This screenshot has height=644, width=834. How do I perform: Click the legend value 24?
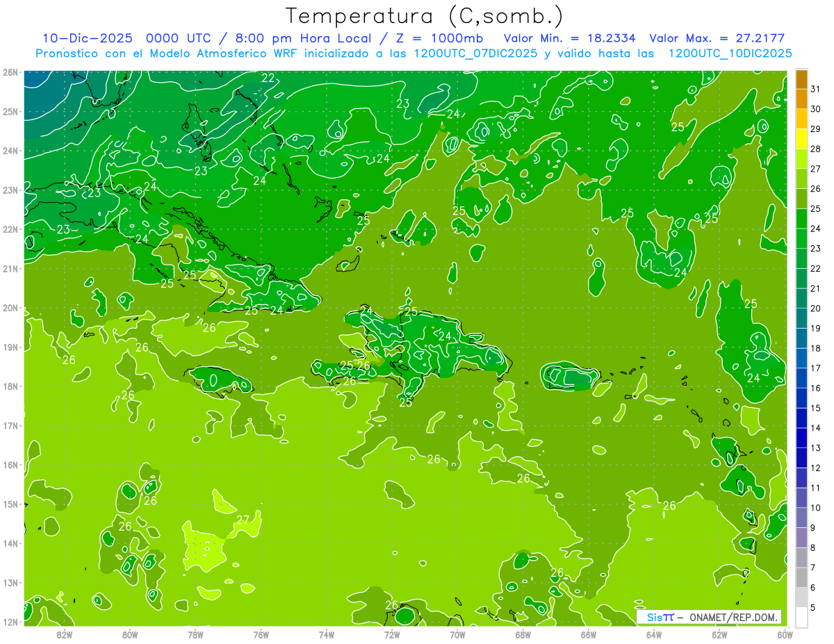click(x=815, y=229)
